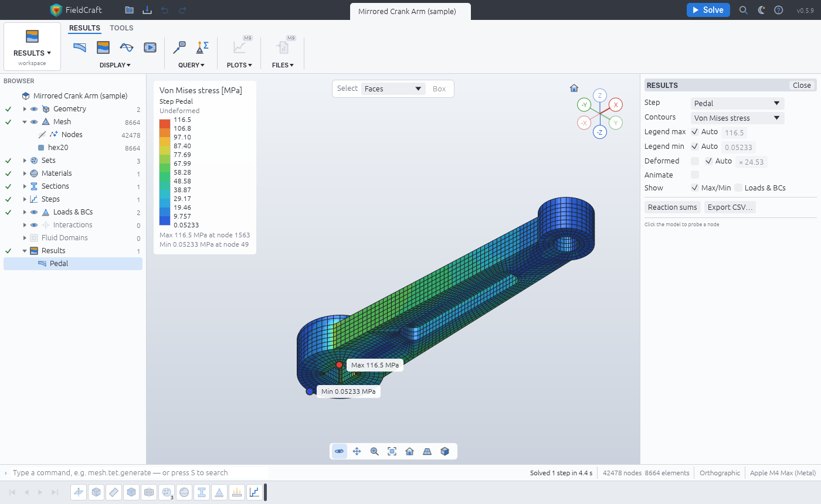821x504 pixels.
Task: Click home icon in bottom view toolbar
Action: click(x=409, y=451)
